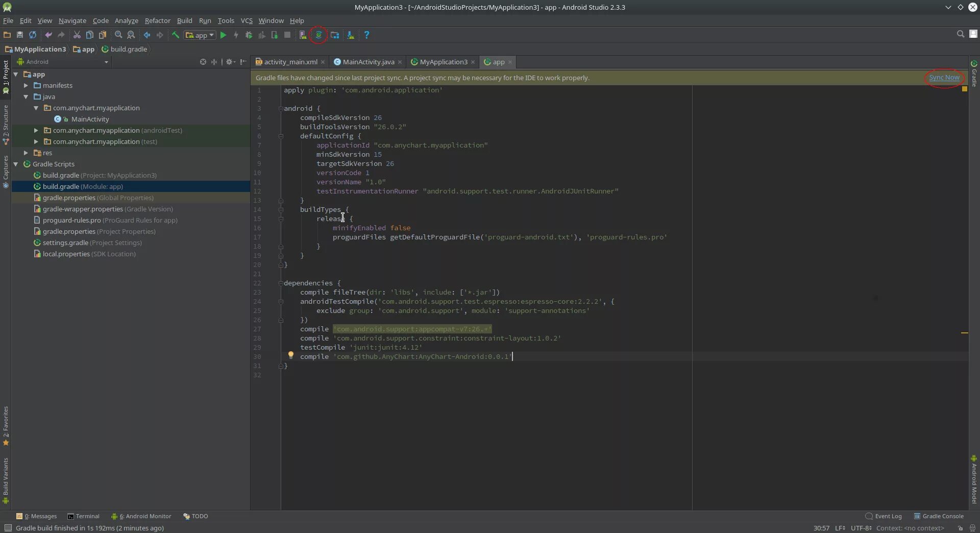The height and width of the screenshot is (533, 980).
Task: Toggle tool window bars bottom-left icon
Action: pyautogui.click(x=8, y=528)
